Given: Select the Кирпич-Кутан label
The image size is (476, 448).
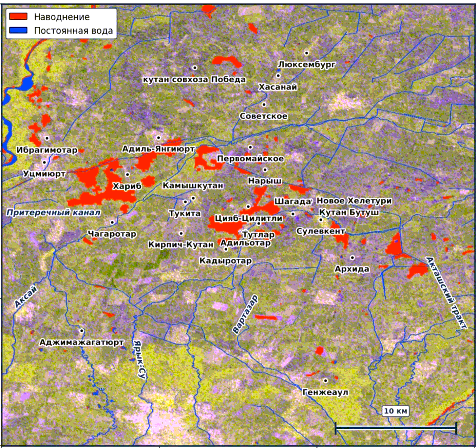Looking at the screenshot, I should [181, 245].
